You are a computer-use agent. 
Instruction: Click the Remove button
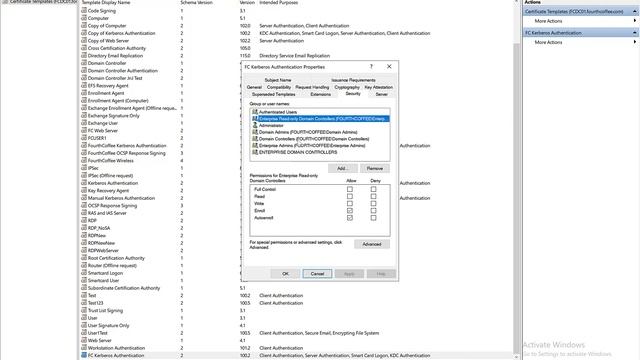click(x=375, y=169)
